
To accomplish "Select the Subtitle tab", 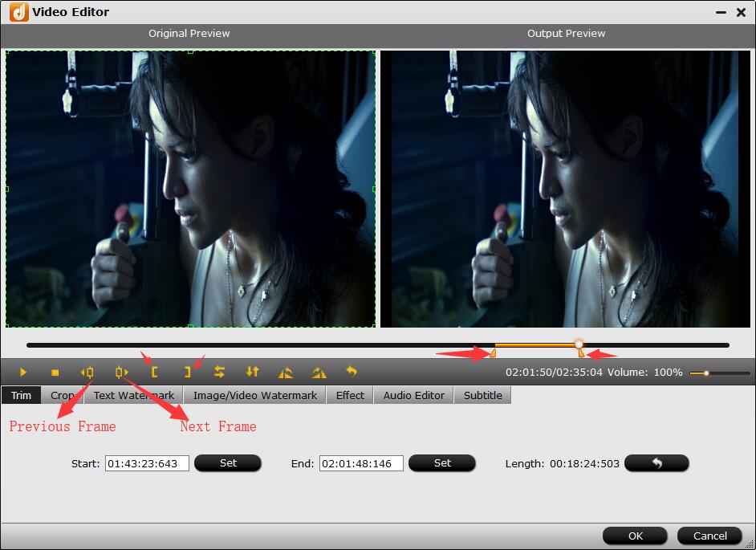I will [482, 395].
